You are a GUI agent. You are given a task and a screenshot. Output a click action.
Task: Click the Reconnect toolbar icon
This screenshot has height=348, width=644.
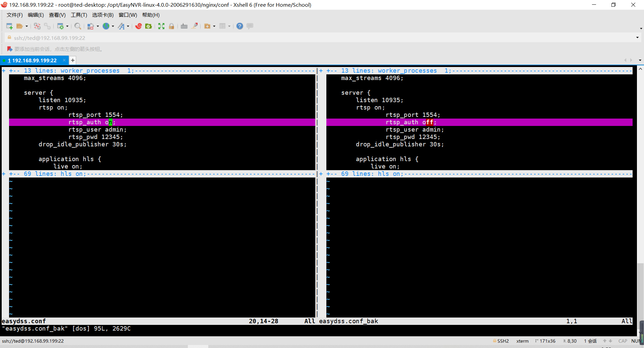[47, 26]
